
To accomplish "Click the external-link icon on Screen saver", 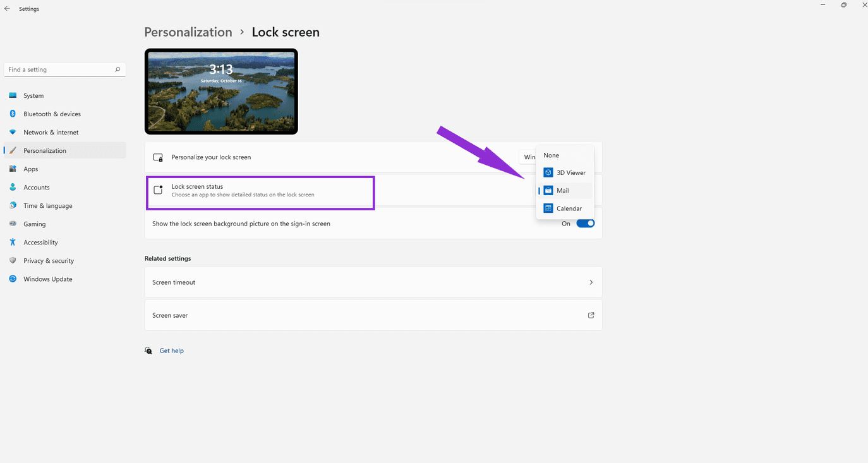I will pyautogui.click(x=591, y=315).
